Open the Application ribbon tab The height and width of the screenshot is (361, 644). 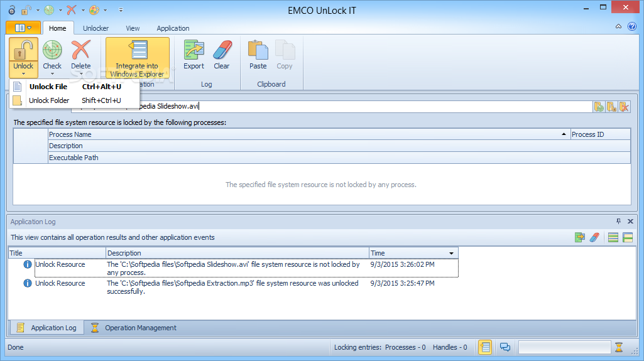point(173,28)
